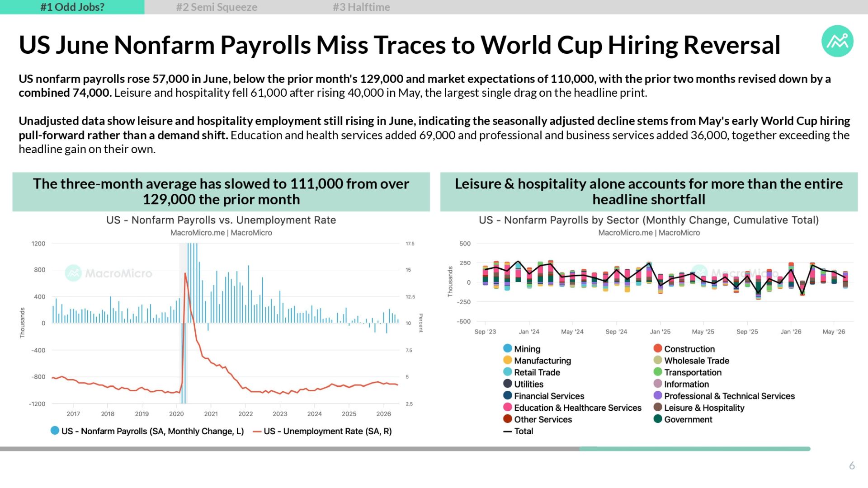
Task: Click the Information legend color dot
Action: 658,384
